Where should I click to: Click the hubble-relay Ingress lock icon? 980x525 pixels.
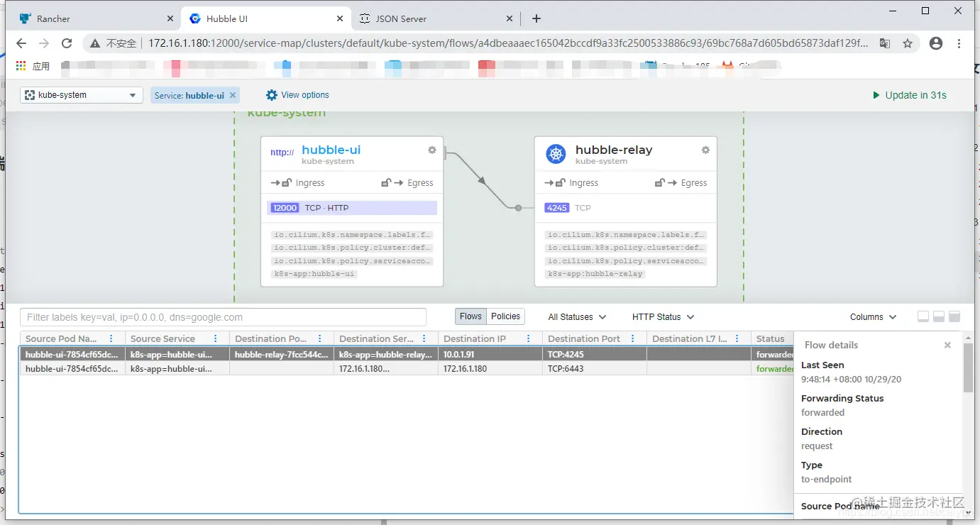tap(561, 182)
